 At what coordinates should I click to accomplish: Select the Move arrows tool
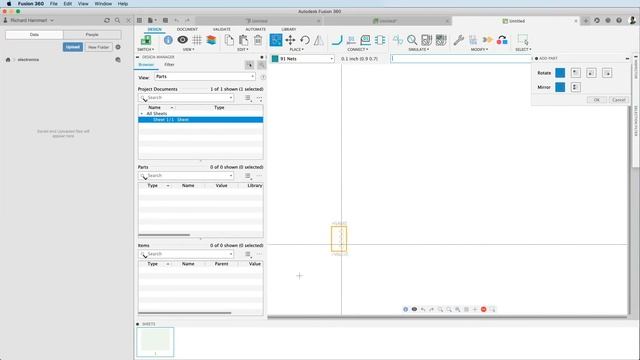pos(290,40)
